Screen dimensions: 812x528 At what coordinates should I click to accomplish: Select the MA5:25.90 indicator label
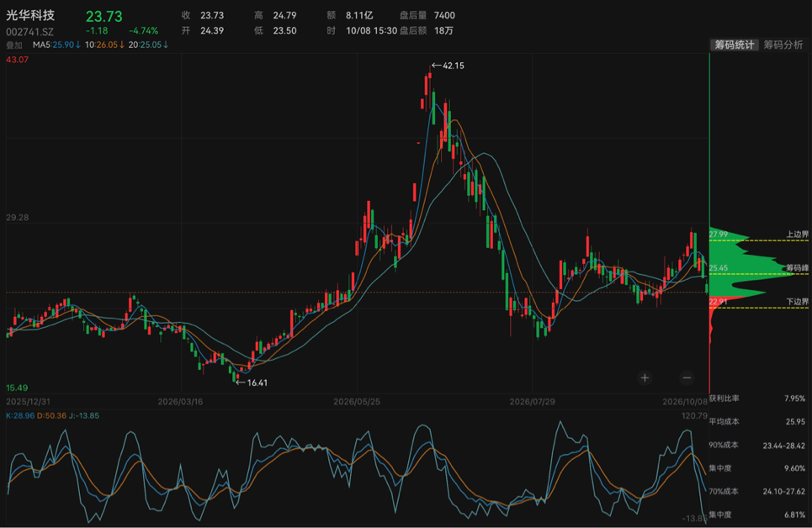(x=56, y=45)
